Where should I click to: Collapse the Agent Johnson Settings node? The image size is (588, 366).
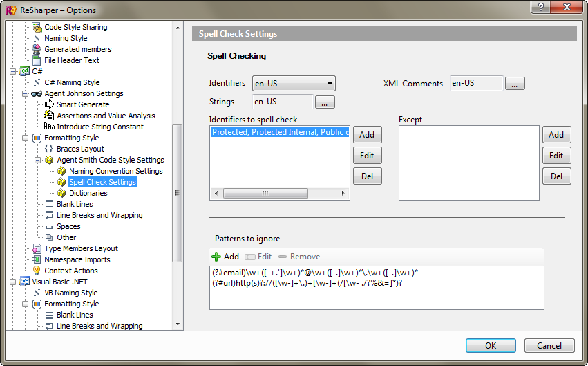(x=25, y=93)
